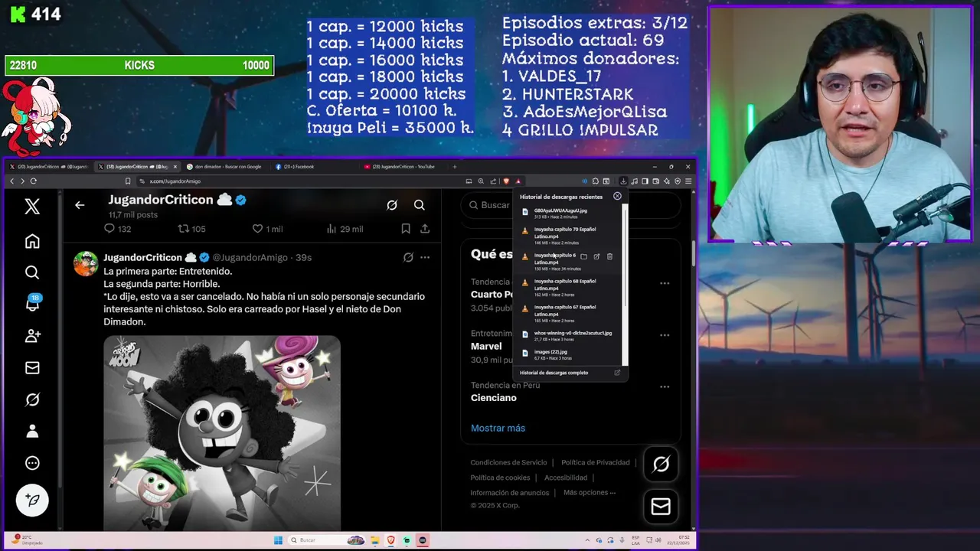This screenshot has height=551, width=980.
Task: Bookmark the post above the feed
Action: [406, 229]
